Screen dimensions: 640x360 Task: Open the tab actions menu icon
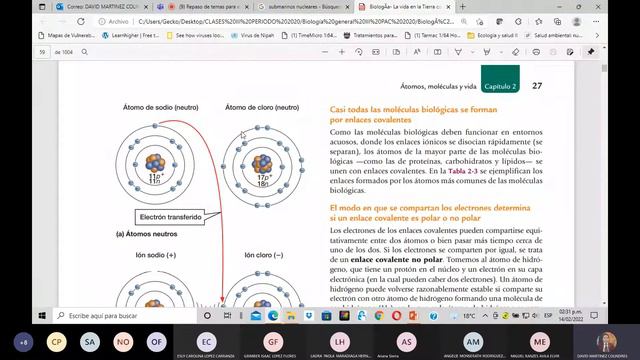(x=42, y=7)
